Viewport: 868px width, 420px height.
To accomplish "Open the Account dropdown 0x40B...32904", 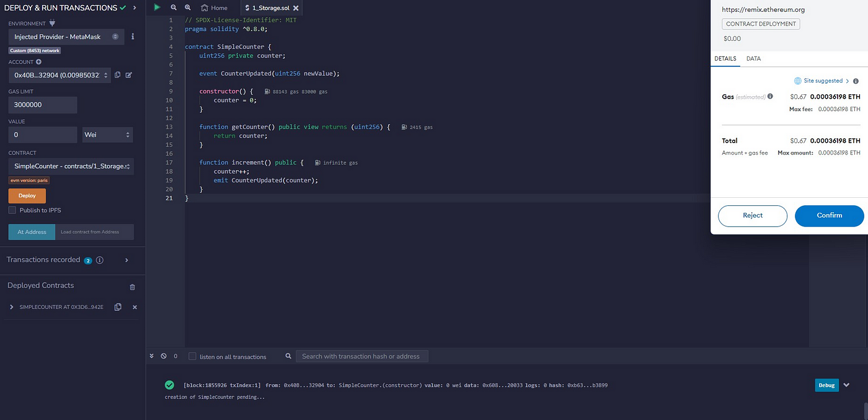I will click(60, 75).
